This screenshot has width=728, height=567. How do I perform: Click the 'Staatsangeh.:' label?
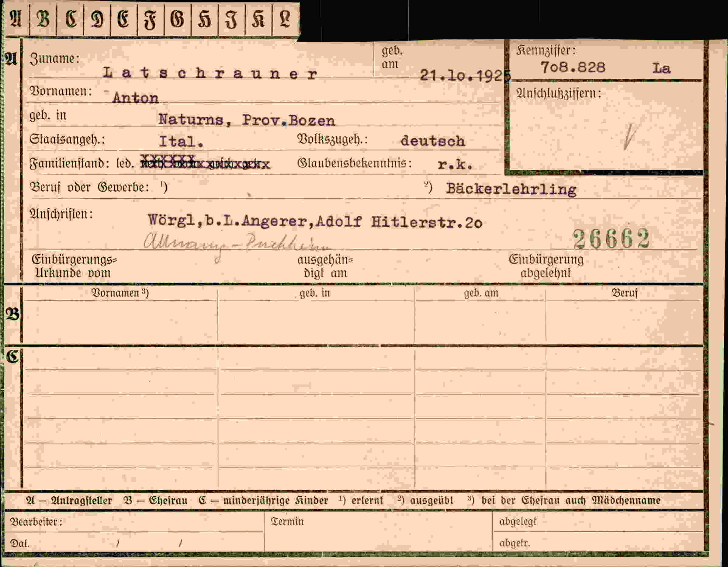67,139
